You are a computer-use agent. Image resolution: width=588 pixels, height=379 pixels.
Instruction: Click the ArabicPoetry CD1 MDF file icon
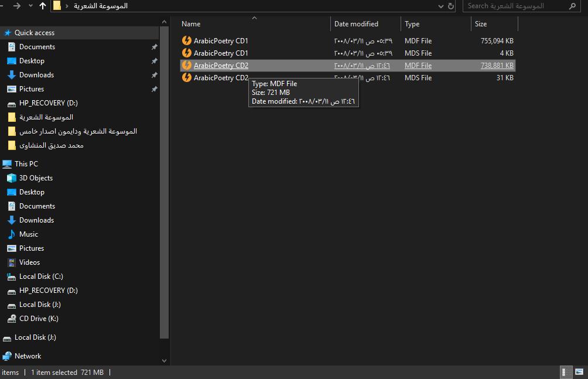[186, 41]
